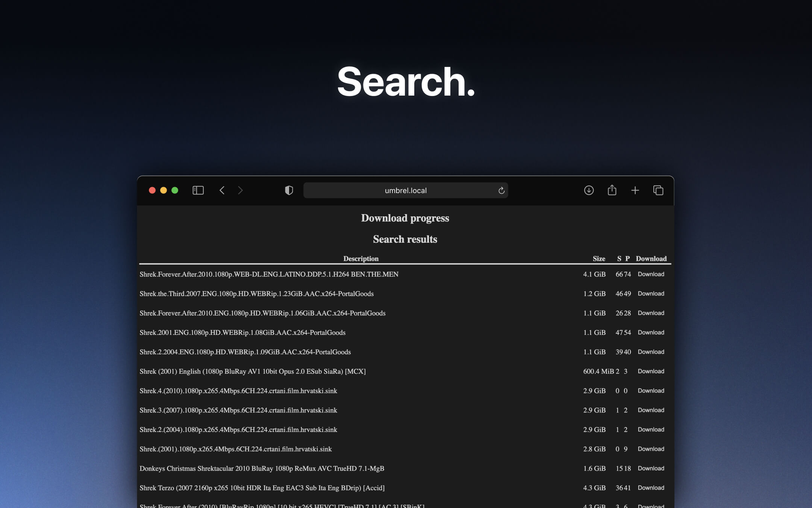Navigate back in browser history
Viewport: 812px width, 508px height.
222,190
